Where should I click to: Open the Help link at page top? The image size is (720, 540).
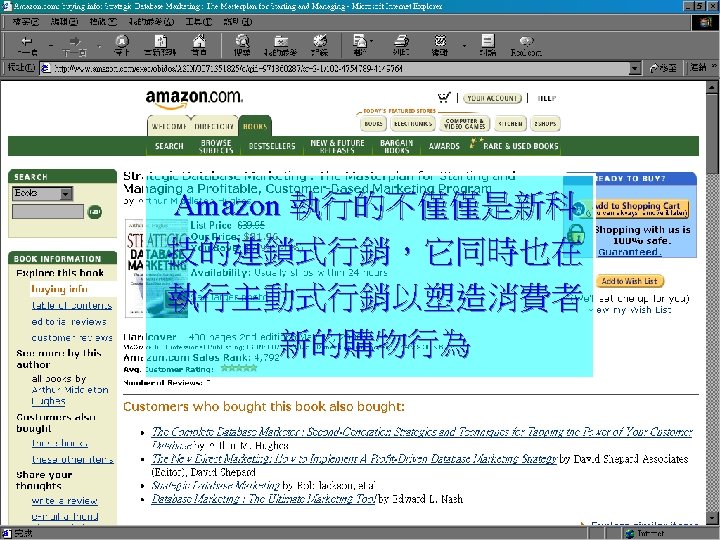pos(546,98)
